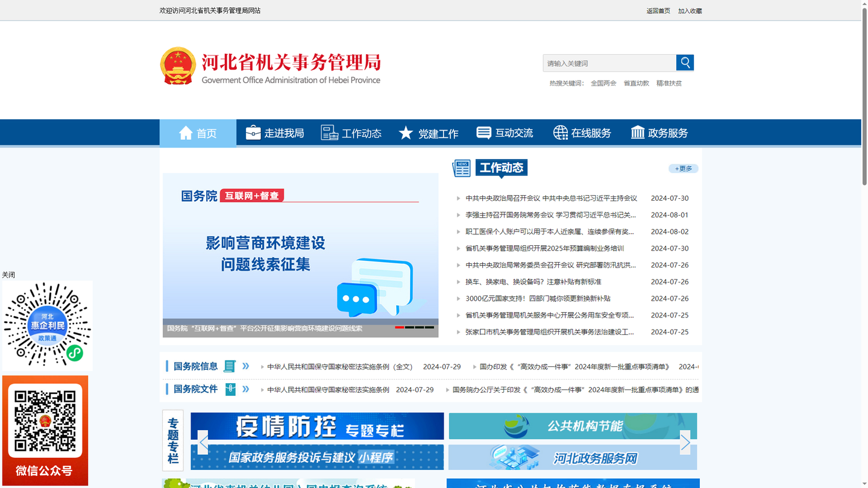Screen dimensions: 868x488
Task: Click double chevron after 国务院信息
Action: 246,366
